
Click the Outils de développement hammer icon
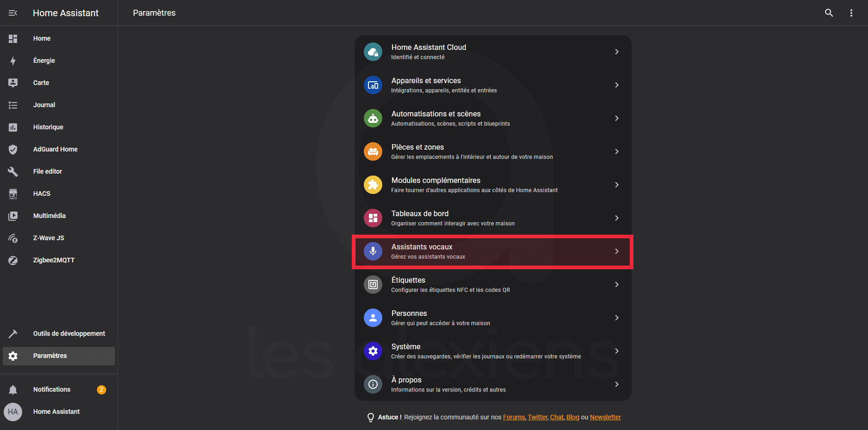13,333
